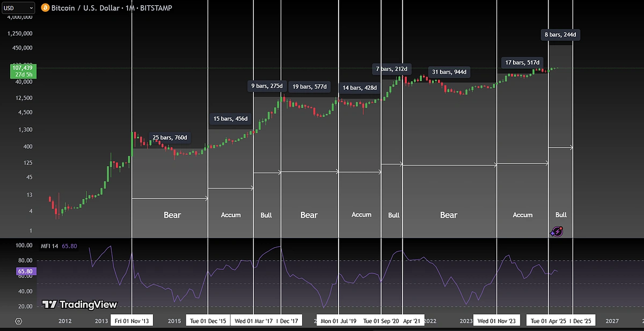Select the 'Fri 01 Nov '13' date marker
The height and width of the screenshot is (331, 644).
click(x=131, y=321)
